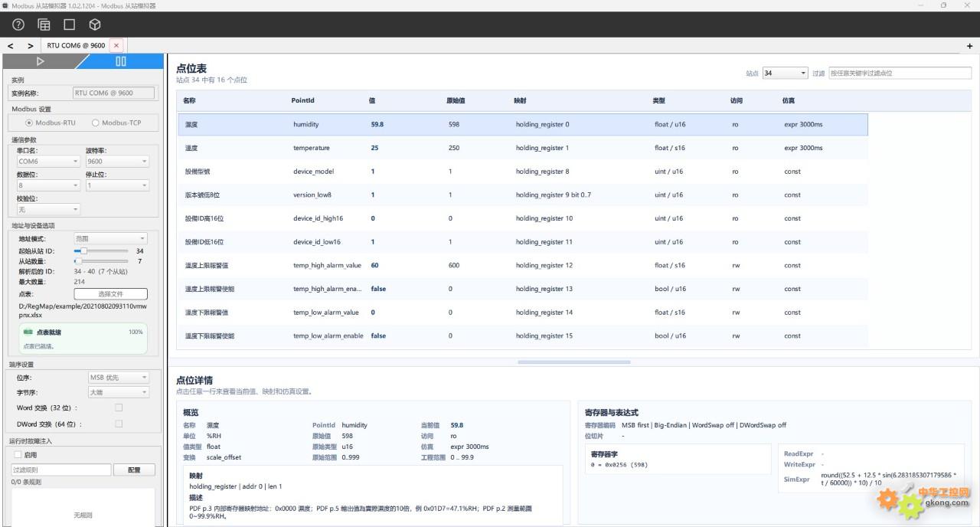Click the 配置 button
Screen dimensions: 980x527
coord(134,470)
